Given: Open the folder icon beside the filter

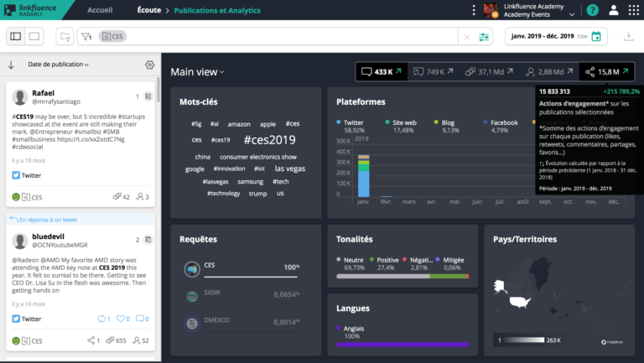Looking at the screenshot, I should point(65,37).
